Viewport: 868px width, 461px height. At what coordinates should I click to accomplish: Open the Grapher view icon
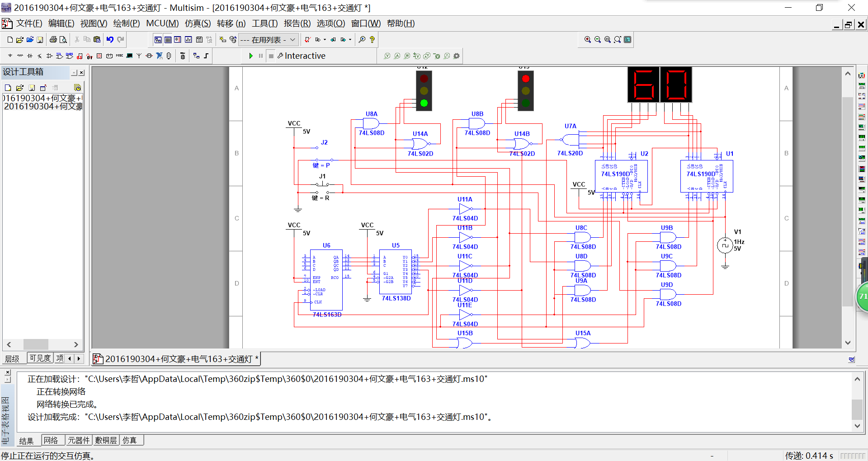[189, 40]
